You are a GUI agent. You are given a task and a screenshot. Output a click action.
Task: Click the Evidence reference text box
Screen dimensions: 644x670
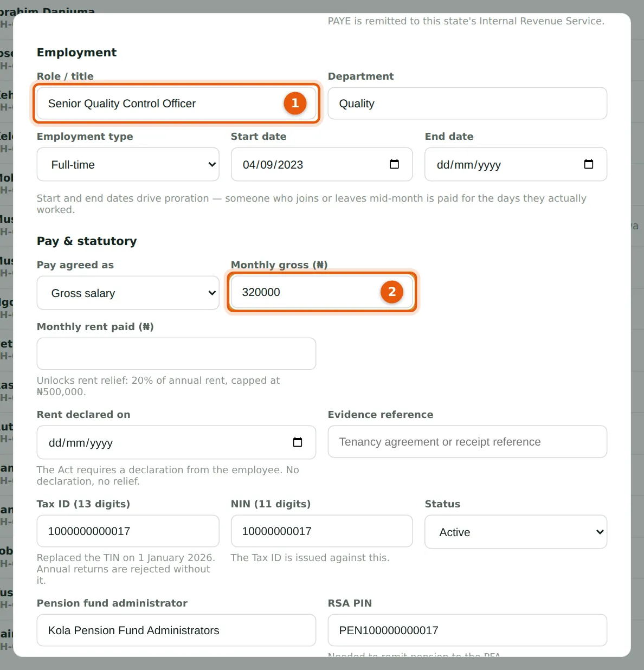click(x=467, y=441)
